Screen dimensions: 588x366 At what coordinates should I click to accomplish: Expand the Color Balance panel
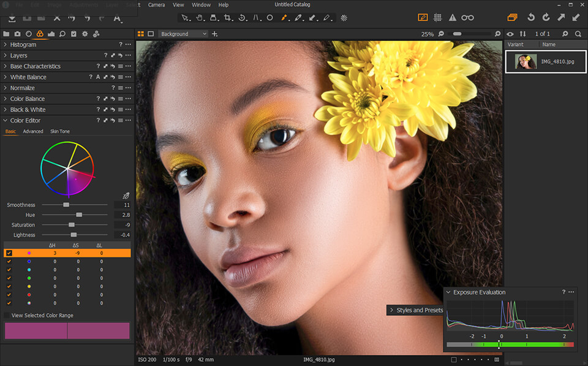coord(26,98)
